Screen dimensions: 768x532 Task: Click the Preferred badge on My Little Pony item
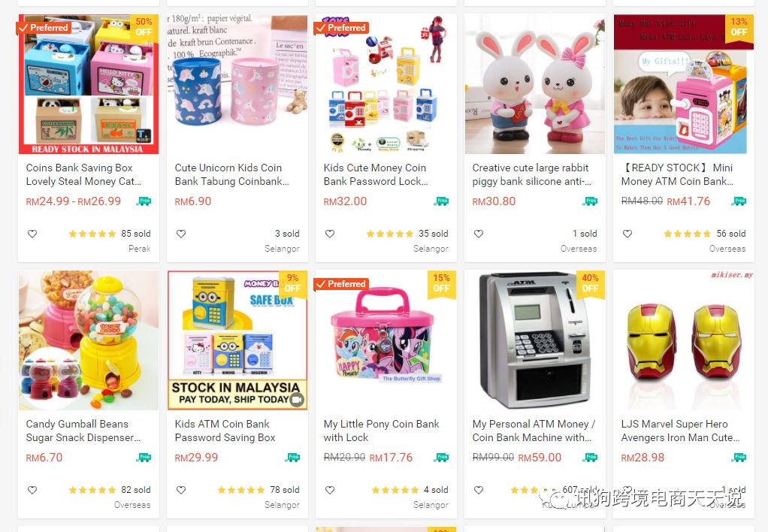pyautogui.click(x=342, y=283)
